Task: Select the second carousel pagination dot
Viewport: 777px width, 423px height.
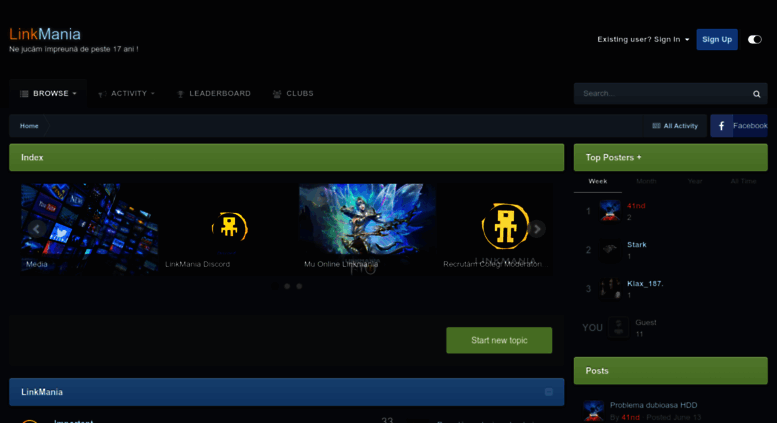Action: [x=287, y=286]
